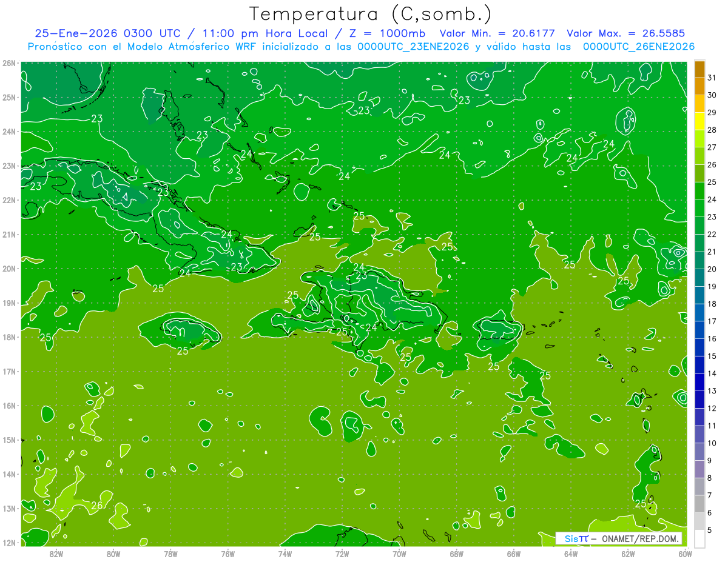
Task: Click color scale value 10
Action: [712, 443]
